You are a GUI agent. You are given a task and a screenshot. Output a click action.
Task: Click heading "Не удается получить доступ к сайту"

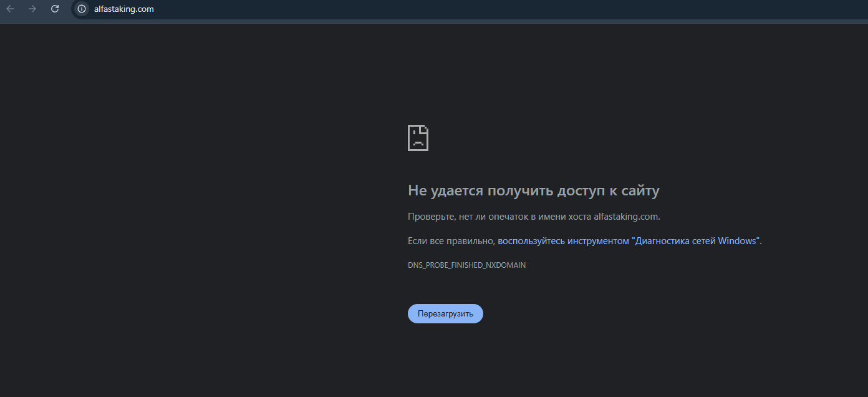pyautogui.click(x=533, y=190)
